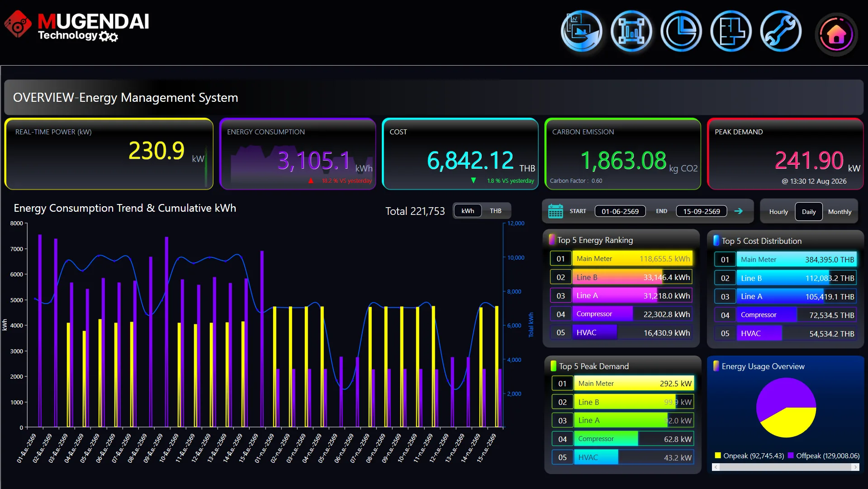Select Compressor 72,534.5 THB row
868x489 pixels.
click(785, 315)
